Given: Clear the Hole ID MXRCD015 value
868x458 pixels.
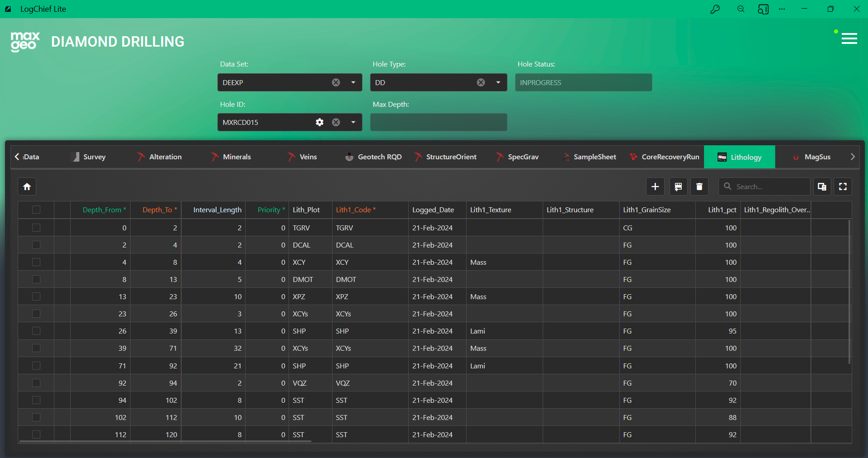Looking at the screenshot, I should [336, 122].
